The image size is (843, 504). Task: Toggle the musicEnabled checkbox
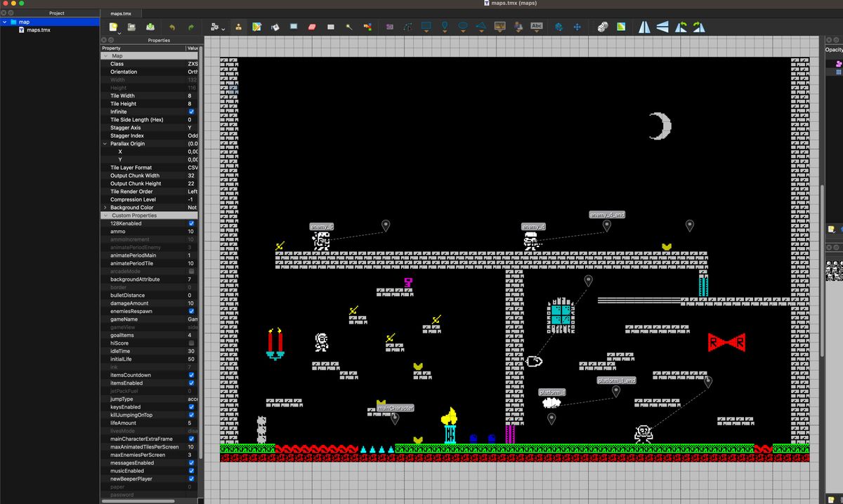191,471
